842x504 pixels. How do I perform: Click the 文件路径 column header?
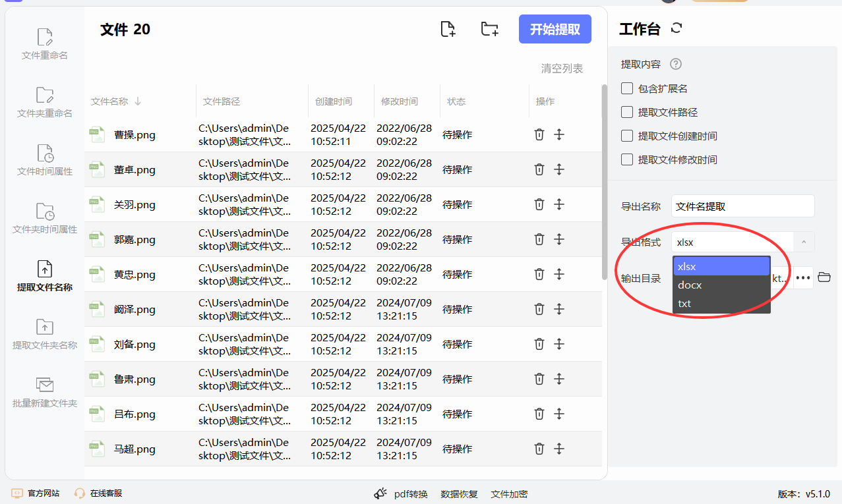coord(221,101)
